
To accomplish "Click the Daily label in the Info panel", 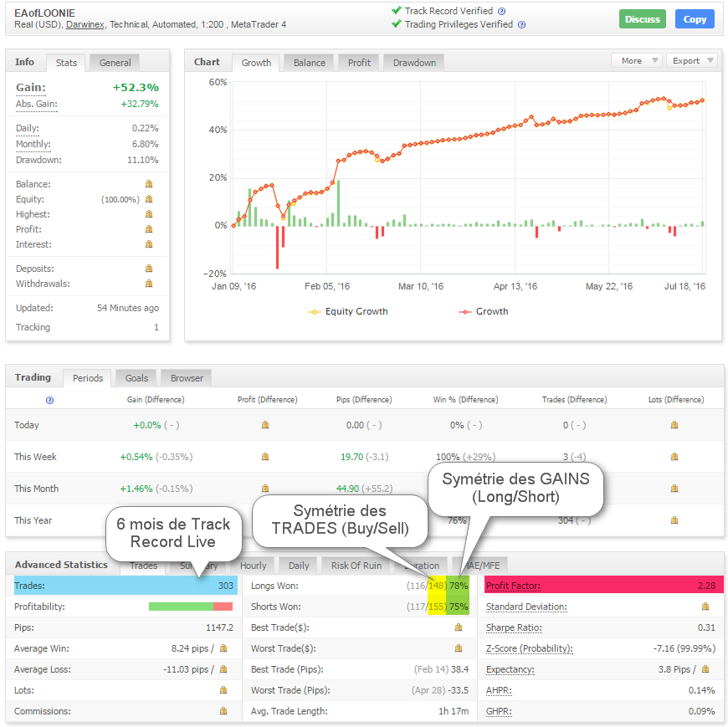I will (28, 128).
